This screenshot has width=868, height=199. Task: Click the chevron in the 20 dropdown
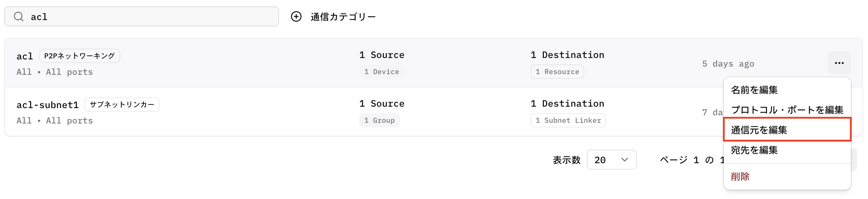pyautogui.click(x=625, y=160)
